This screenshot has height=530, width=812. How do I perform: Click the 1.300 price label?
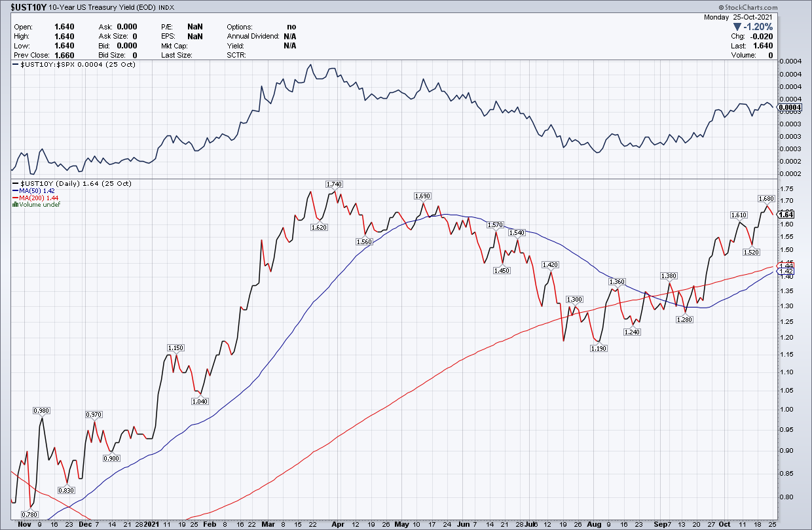(574, 299)
